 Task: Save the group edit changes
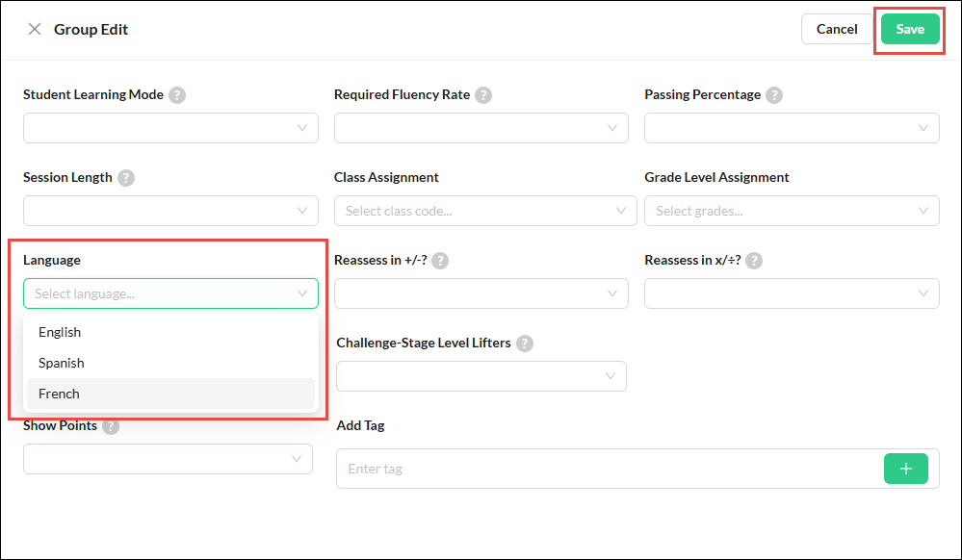tap(910, 29)
